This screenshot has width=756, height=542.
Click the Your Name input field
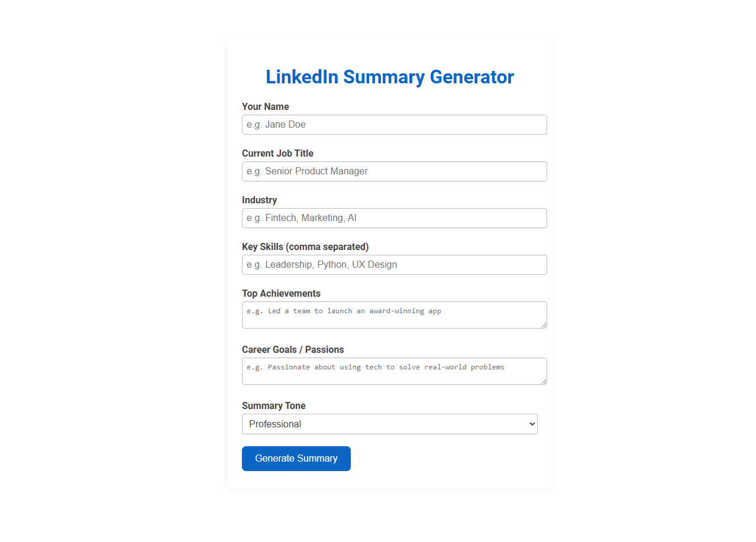394,125
